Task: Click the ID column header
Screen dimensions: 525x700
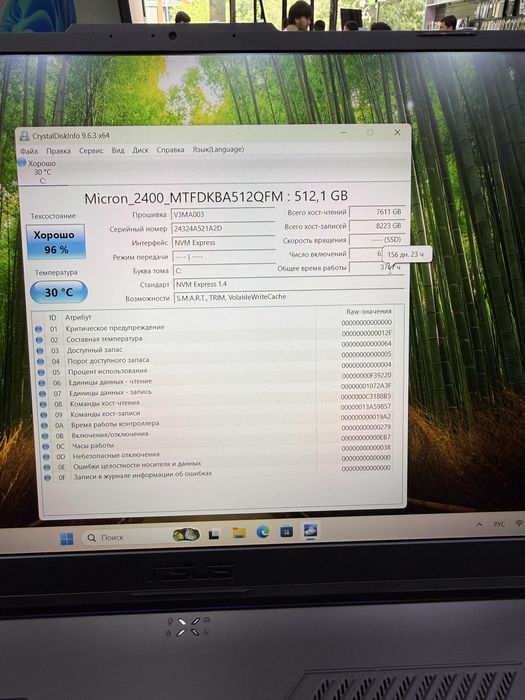Action: pos(53,317)
